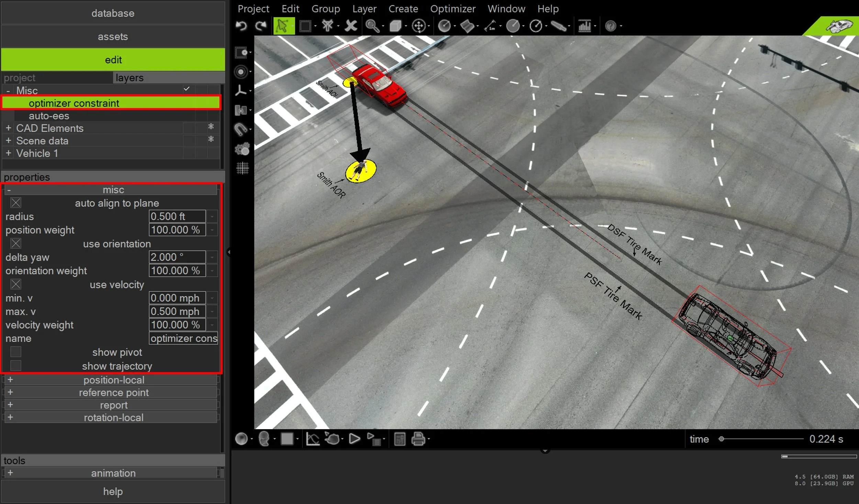Click the time slider handle
Viewport: 859px width, 504px height.
click(x=721, y=439)
